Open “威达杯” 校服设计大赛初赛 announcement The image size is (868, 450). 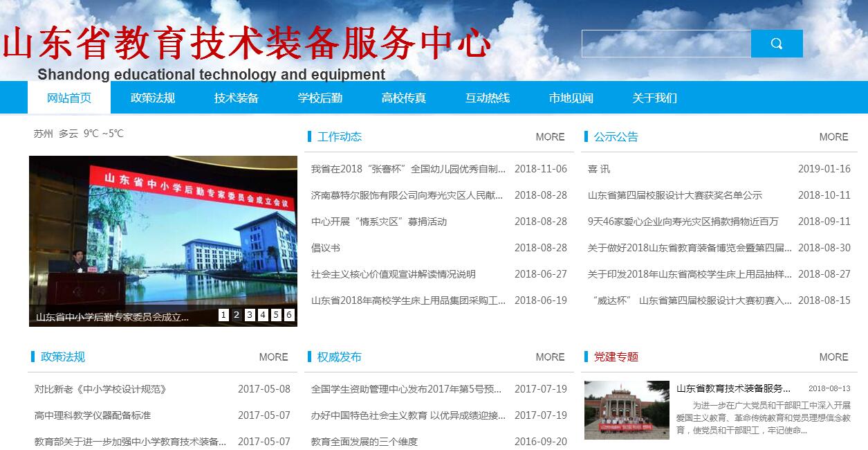(x=692, y=300)
